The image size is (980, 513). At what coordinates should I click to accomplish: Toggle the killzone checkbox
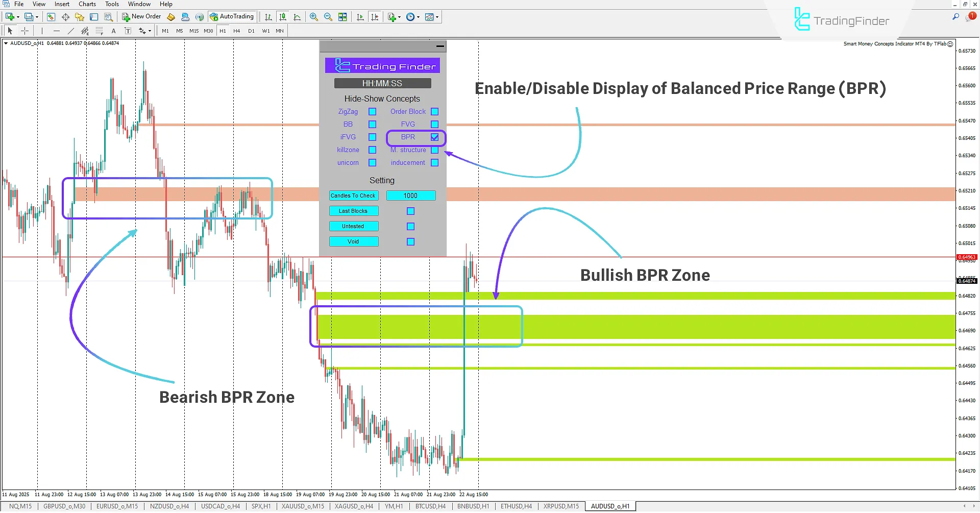tap(373, 150)
